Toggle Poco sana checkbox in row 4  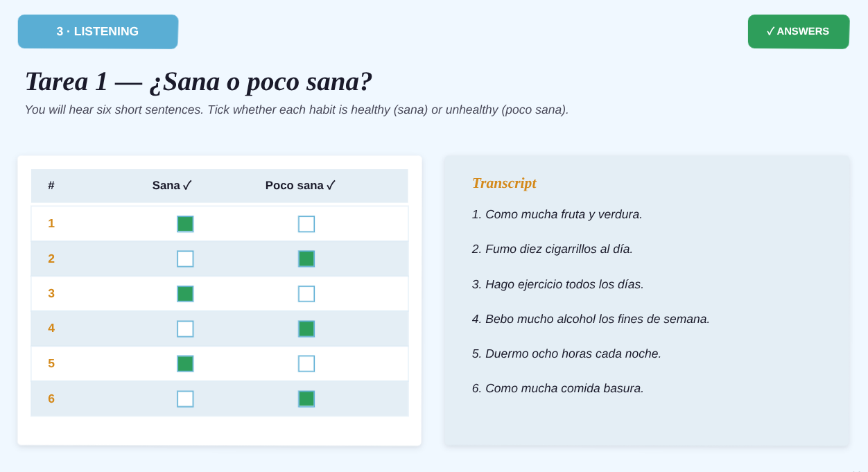click(x=306, y=329)
